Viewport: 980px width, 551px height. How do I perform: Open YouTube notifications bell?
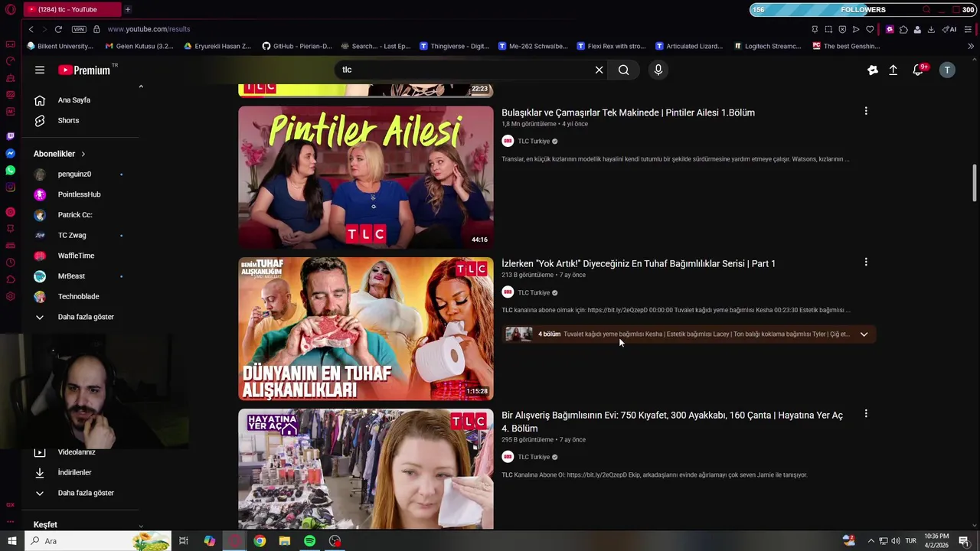[918, 70]
